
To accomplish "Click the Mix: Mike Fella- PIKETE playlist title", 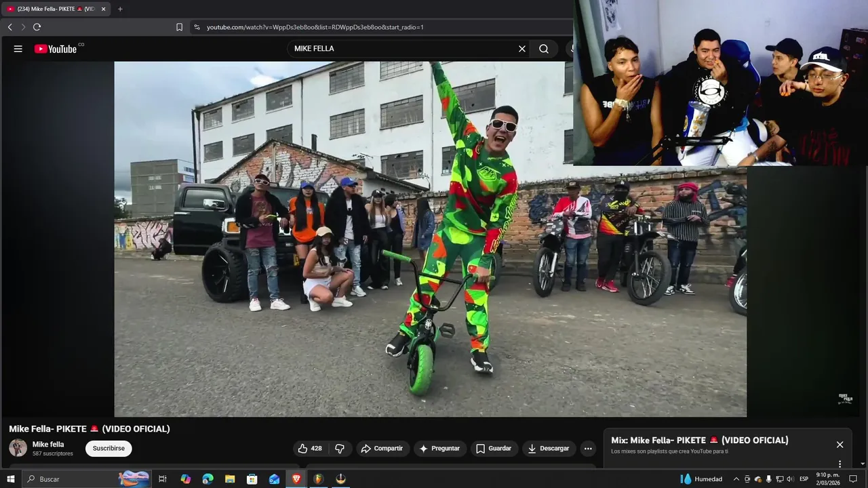I will (x=700, y=441).
